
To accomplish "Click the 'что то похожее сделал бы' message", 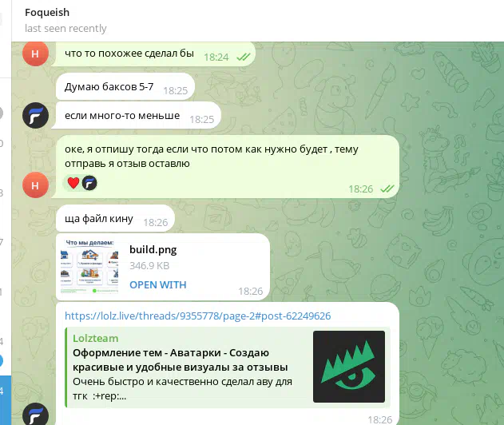I will 129,54.
